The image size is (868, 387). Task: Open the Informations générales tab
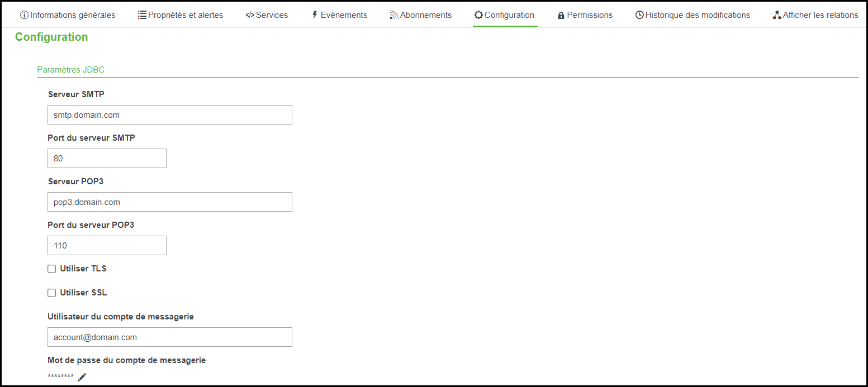pyautogui.click(x=68, y=15)
